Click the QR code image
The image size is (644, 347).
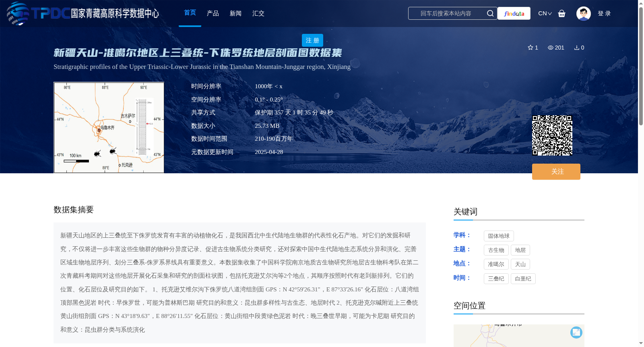click(552, 135)
